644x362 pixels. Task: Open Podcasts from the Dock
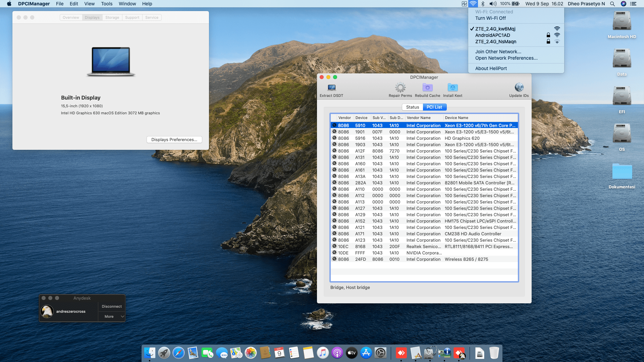pos(337,353)
